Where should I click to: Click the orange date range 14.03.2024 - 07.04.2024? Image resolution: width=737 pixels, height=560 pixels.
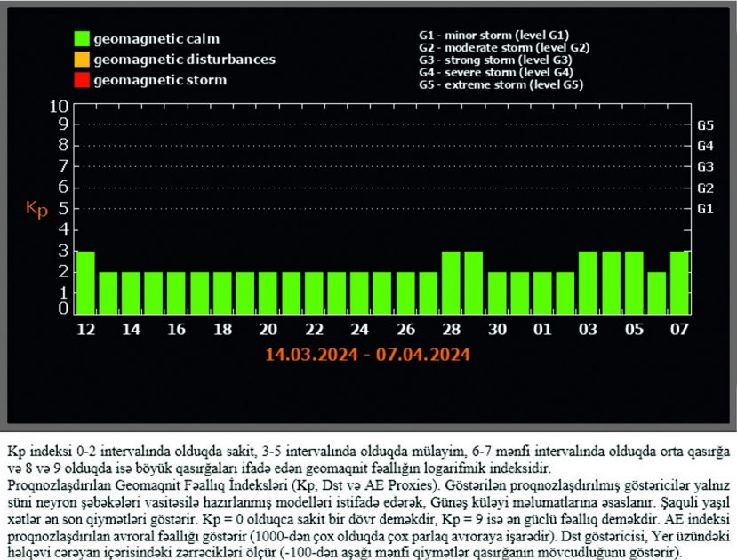(367, 355)
